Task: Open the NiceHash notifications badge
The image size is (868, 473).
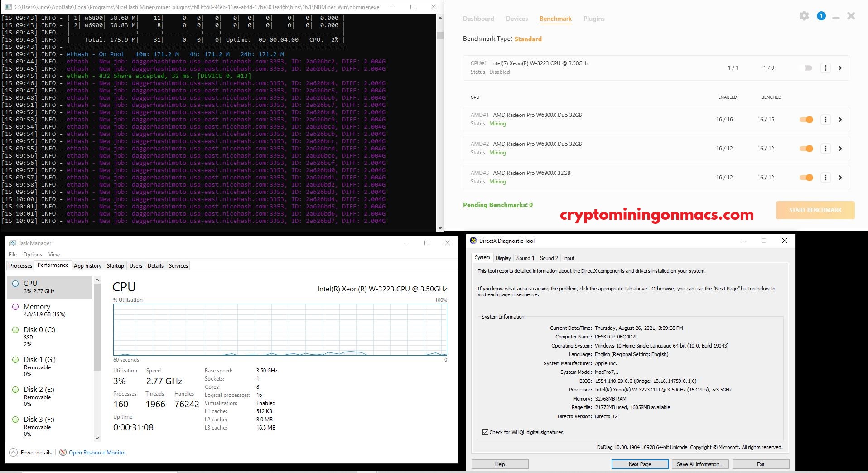Action: (821, 16)
